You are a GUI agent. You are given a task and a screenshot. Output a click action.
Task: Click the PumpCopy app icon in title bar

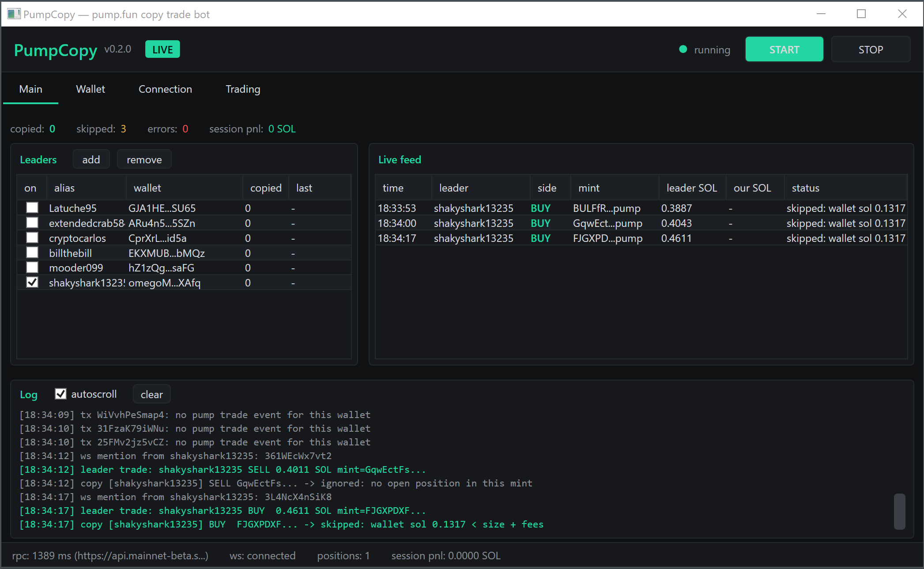tap(14, 14)
